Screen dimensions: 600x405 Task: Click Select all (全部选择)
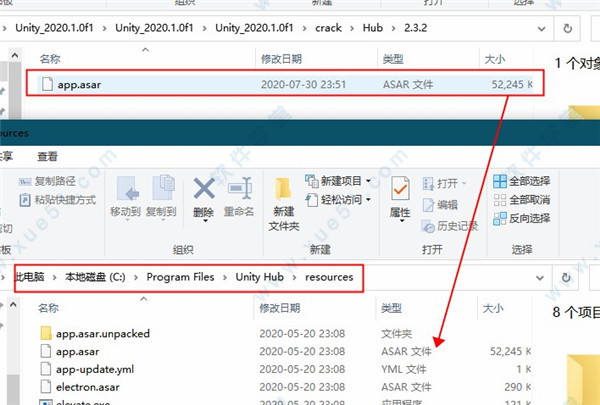(x=522, y=181)
